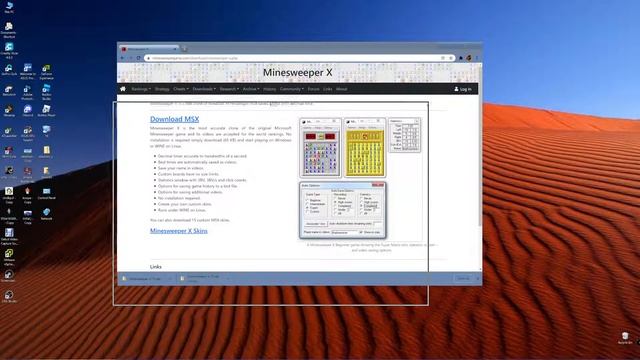Screen dimensions: 640x360
Task: Open the Minesweeper X screenshot image
Action: point(360,179)
